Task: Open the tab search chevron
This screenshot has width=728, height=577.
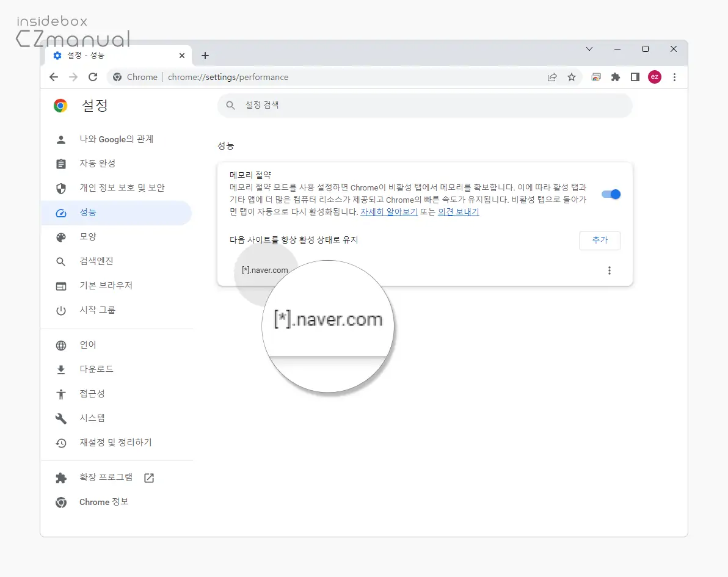Action: coord(589,49)
